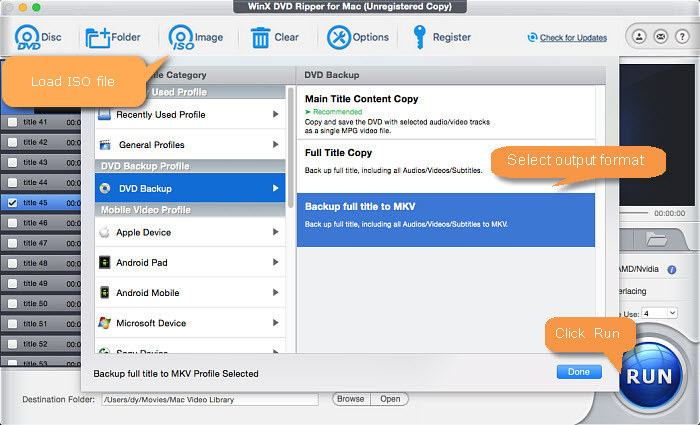
Task: Click the Destination Folder path field
Action: (210, 400)
